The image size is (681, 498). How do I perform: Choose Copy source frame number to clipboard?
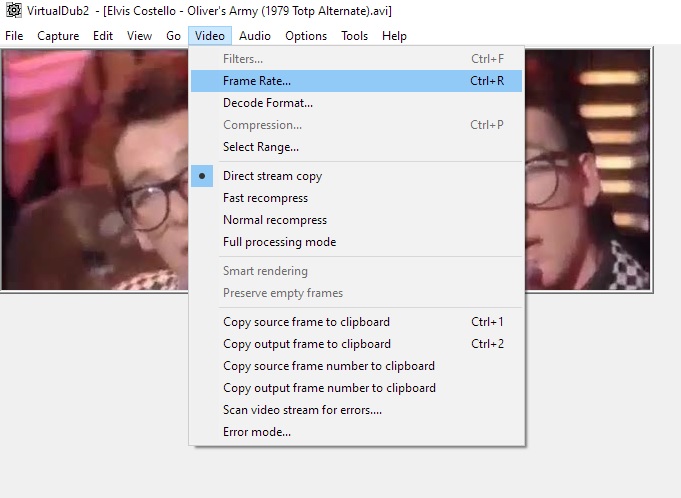click(x=357, y=366)
